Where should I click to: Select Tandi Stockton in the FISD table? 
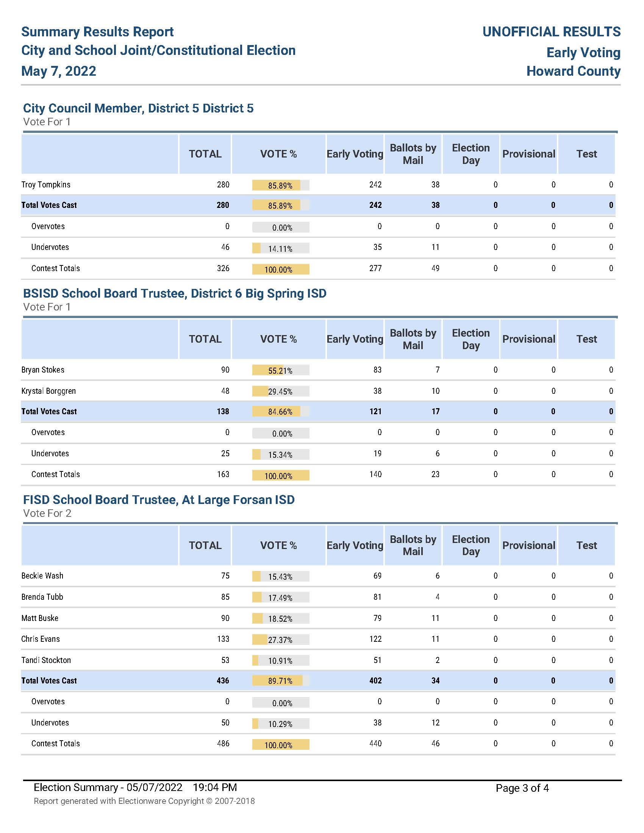(46, 660)
